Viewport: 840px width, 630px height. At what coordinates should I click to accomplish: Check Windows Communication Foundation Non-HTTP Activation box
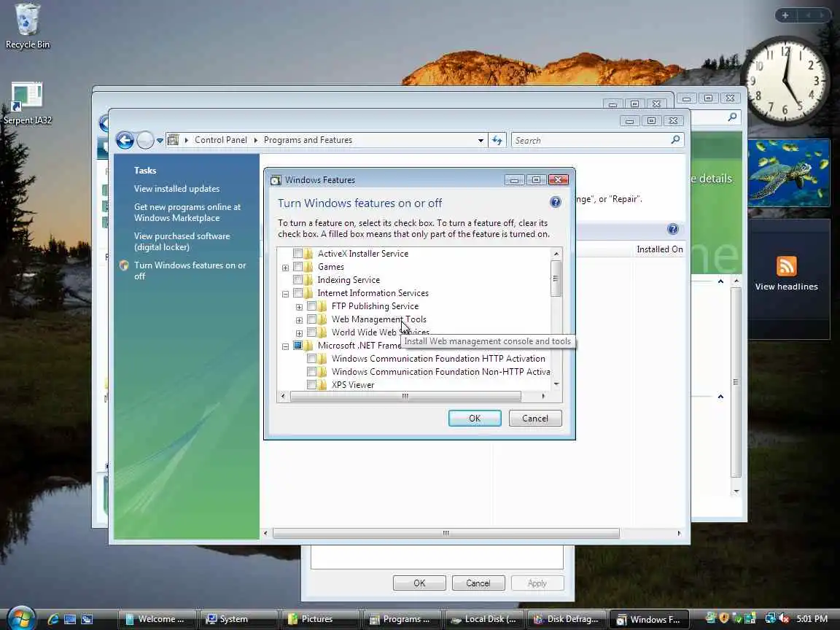pyautogui.click(x=312, y=372)
